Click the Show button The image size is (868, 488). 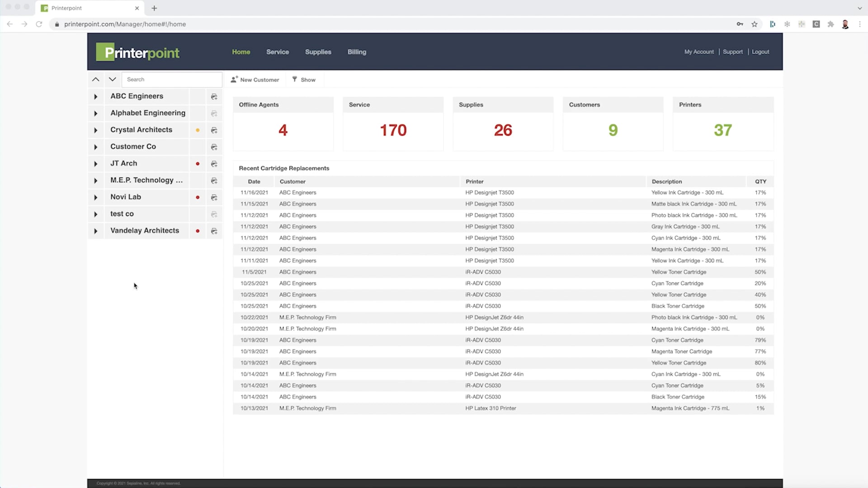(x=304, y=79)
